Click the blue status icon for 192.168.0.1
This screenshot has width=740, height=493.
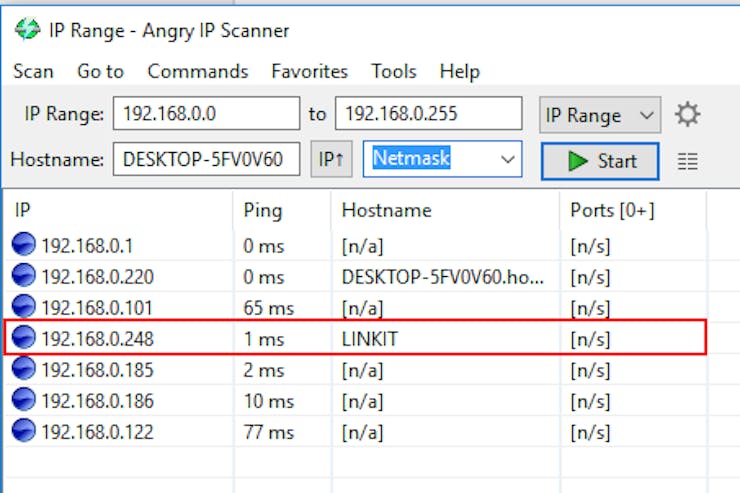(x=24, y=244)
